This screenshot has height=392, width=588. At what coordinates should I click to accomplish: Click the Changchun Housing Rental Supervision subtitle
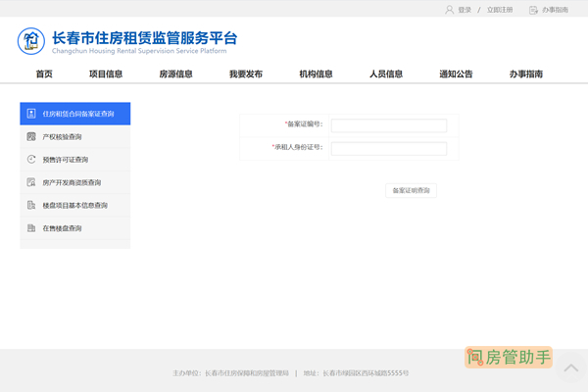pos(139,51)
